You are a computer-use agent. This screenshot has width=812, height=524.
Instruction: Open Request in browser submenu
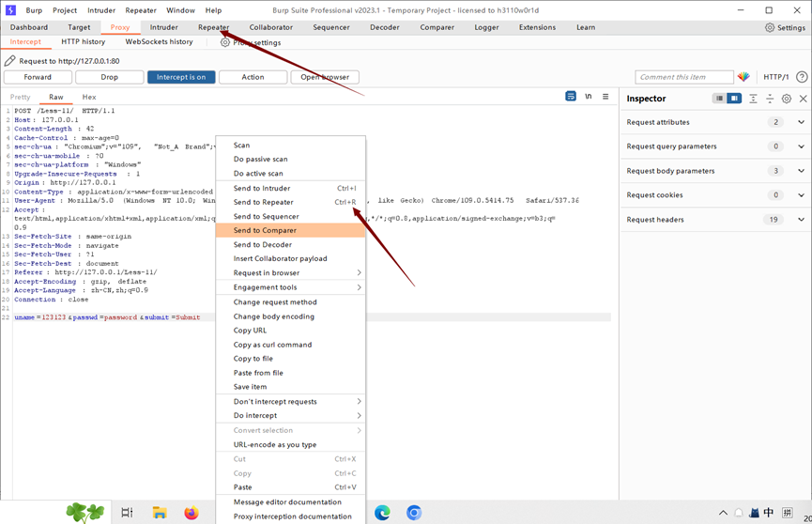290,272
